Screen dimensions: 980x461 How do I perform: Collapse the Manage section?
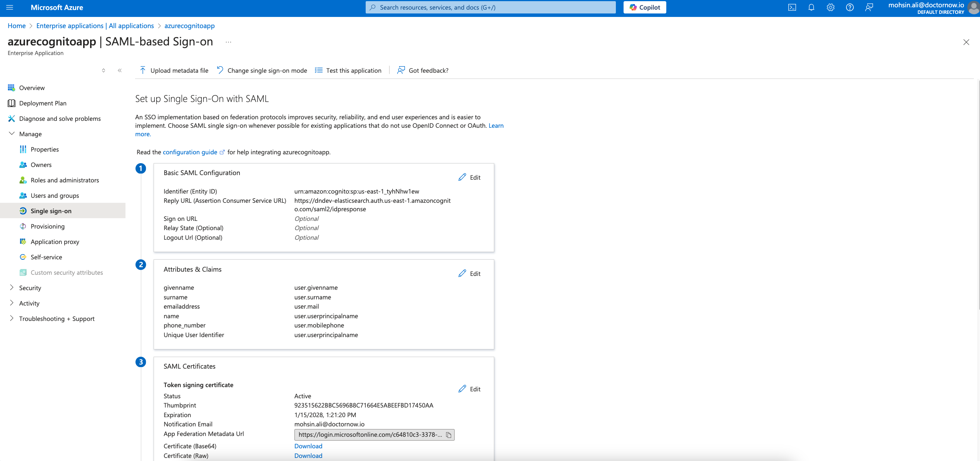(12, 134)
